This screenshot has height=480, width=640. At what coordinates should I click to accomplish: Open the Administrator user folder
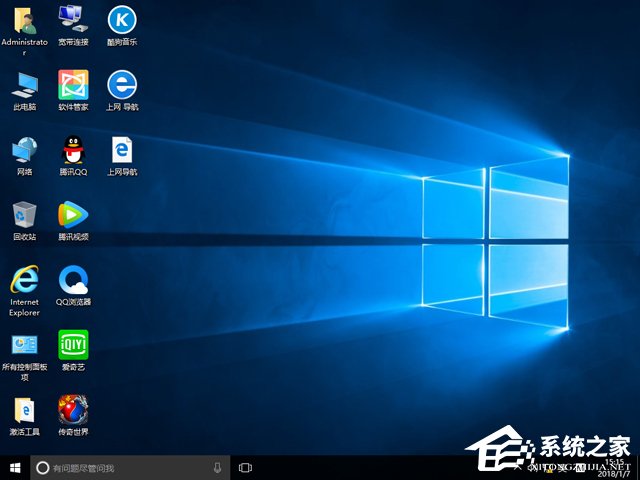[24, 20]
